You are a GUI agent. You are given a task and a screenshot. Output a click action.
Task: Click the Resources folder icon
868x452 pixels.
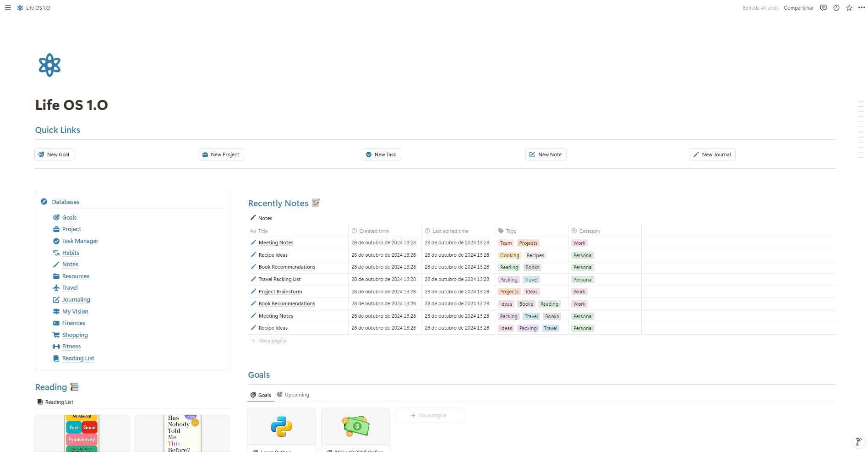point(56,276)
